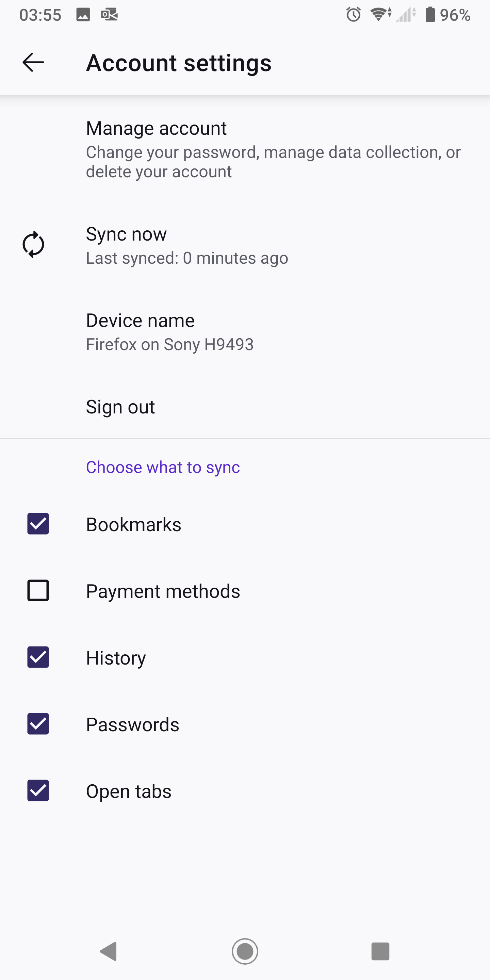Tap the Outlook notification icon

(109, 15)
